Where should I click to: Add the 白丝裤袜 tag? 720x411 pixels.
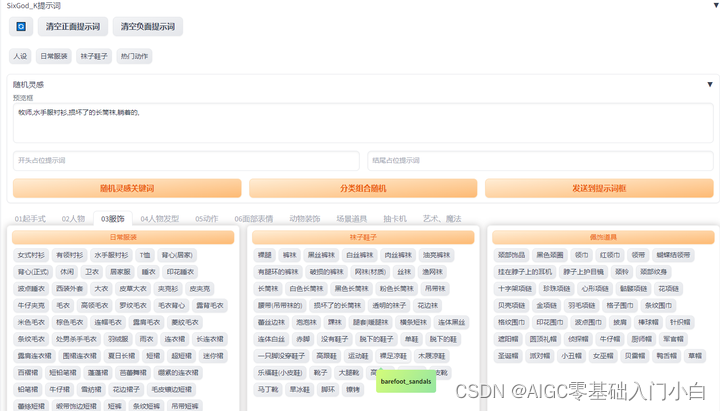360,255
